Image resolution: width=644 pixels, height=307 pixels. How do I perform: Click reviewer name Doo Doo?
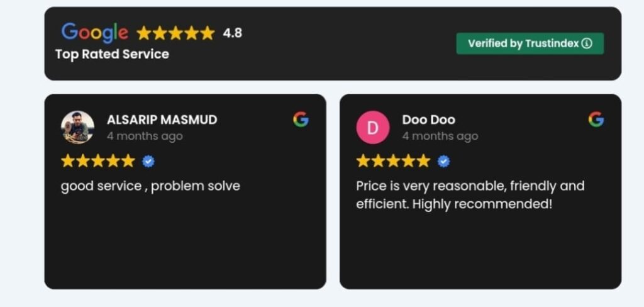click(x=428, y=120)
